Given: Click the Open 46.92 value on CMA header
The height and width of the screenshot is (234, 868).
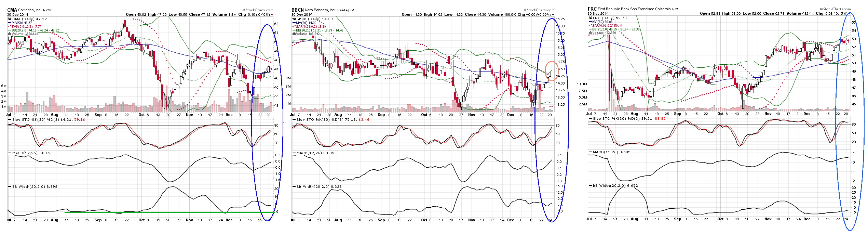Looking at the screenshot, I should click(x=136, y=14).
